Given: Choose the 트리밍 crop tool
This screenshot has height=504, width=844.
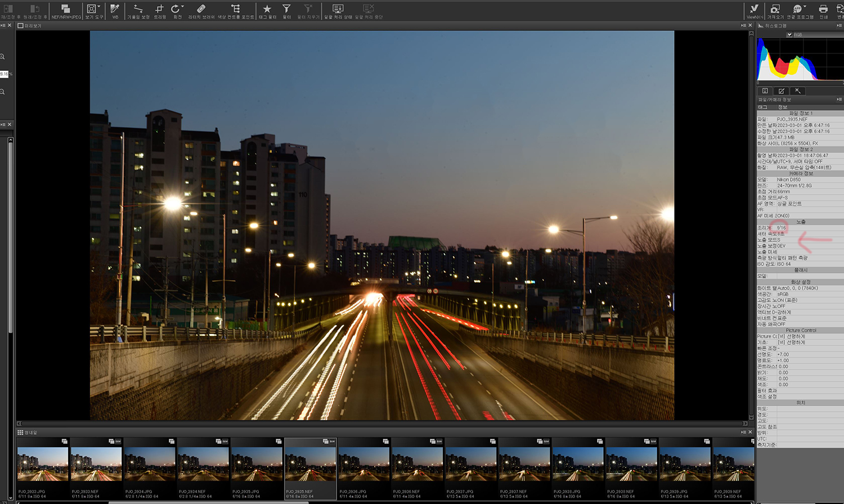Looking at the screenshot, I should [x=160, y=10].
